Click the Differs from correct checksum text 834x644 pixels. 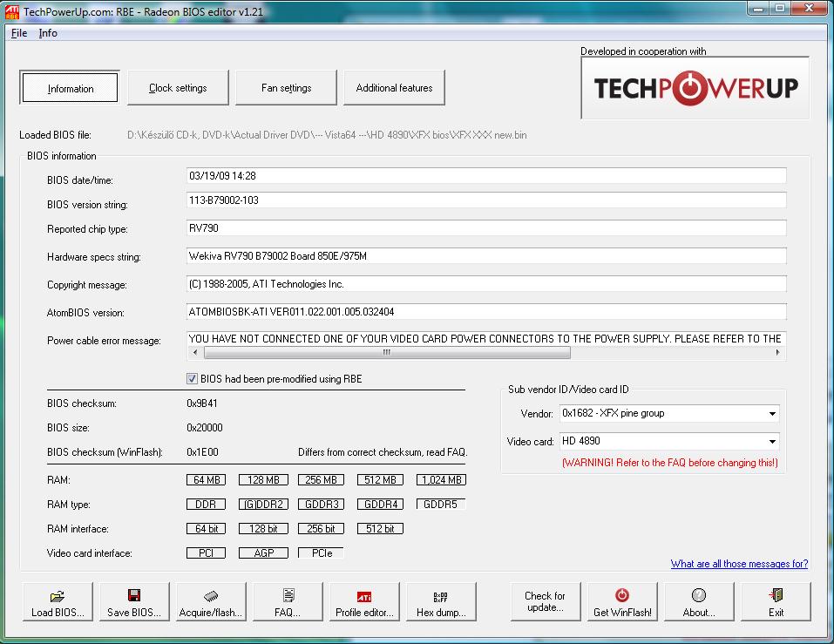[x=383, y=452]
